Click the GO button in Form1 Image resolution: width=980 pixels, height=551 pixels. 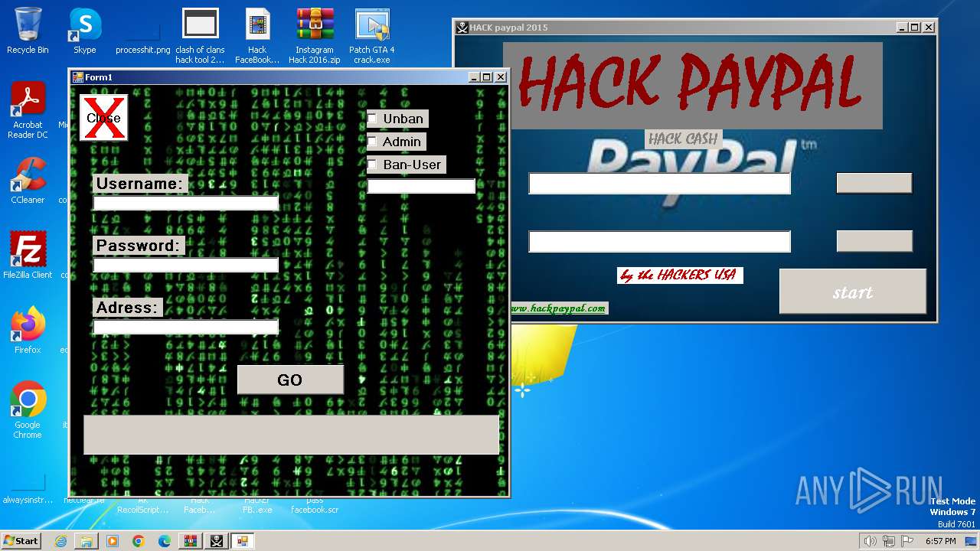pos(290,380)
